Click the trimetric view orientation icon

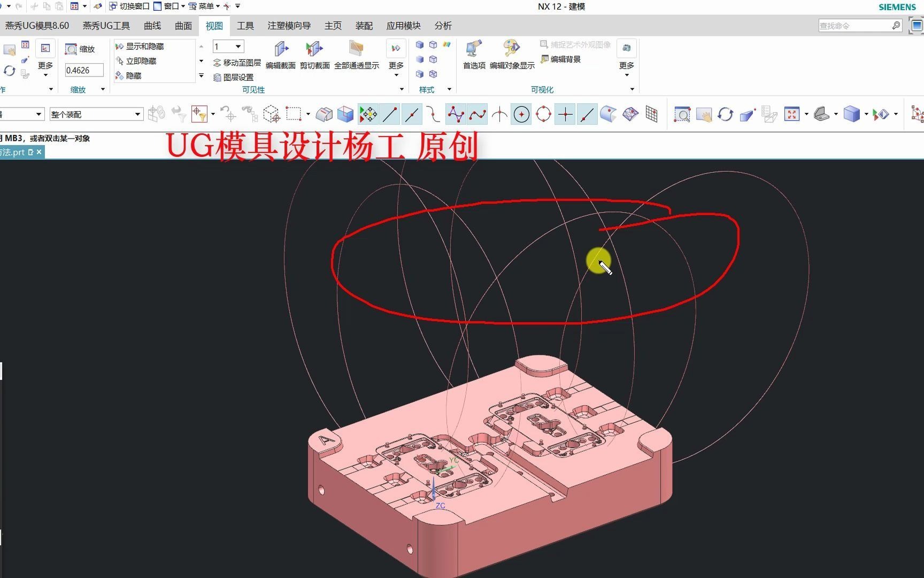click(821, 115)
